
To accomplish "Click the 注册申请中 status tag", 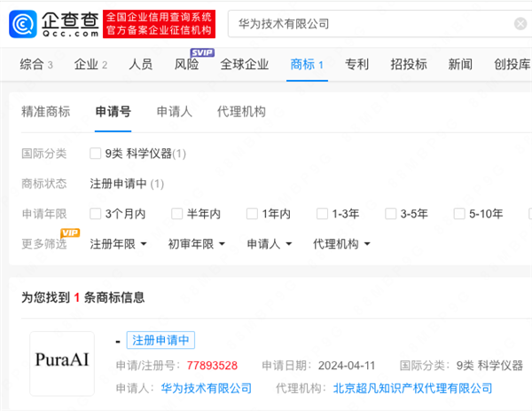I will [160, 340].
